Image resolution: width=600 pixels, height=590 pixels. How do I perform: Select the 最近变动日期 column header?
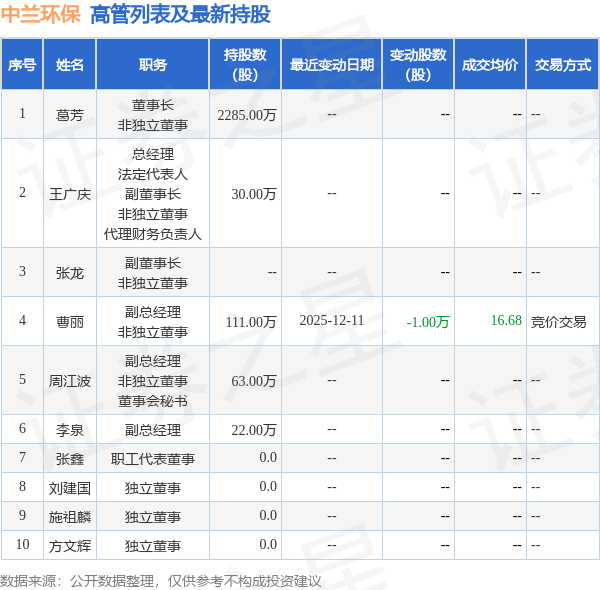click(x=332, y=65)
